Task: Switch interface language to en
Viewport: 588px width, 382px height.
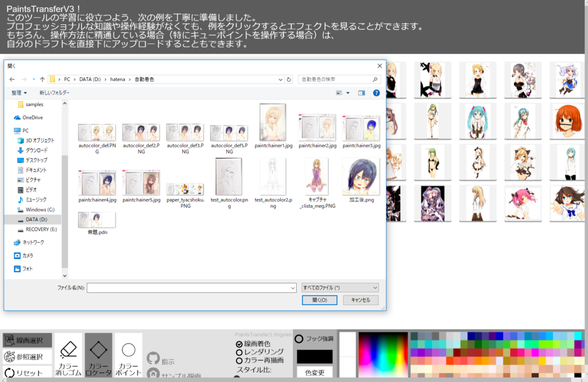Action: click(288, 334)
